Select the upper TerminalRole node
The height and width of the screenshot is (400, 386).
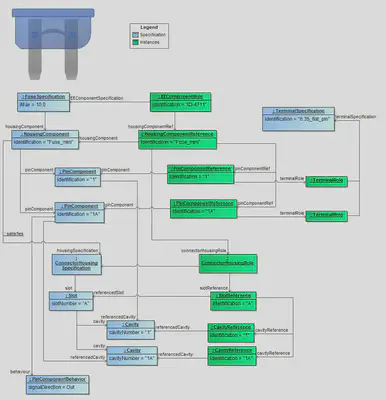pos(327,181)
